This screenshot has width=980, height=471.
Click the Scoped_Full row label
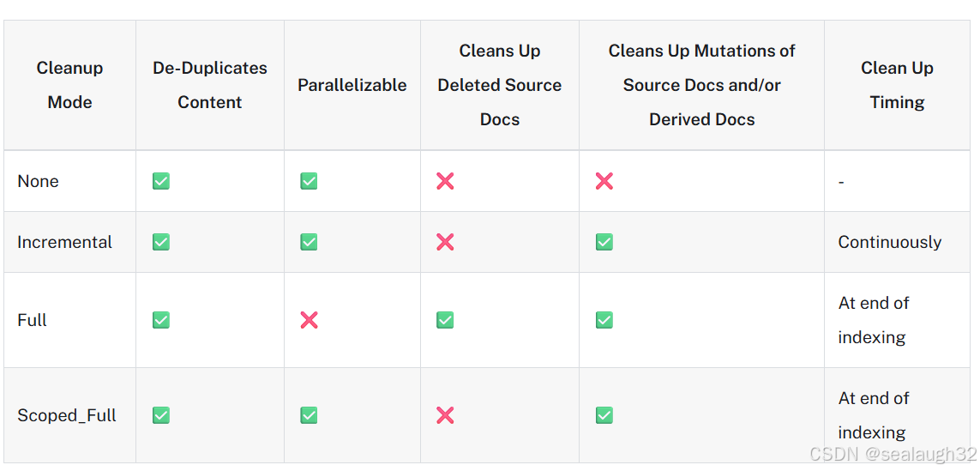(67, 415)
